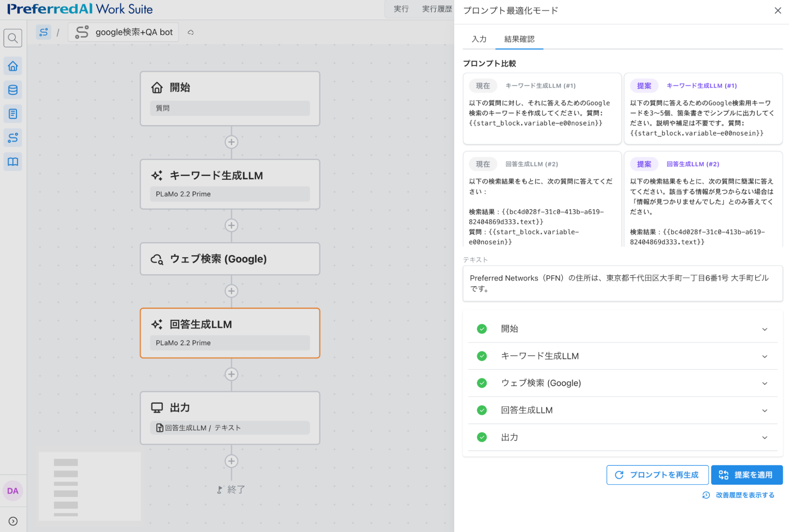Click the cloud sync icon beside workflow name
Viewport: 789px width, 532px height.
point(191,32)
